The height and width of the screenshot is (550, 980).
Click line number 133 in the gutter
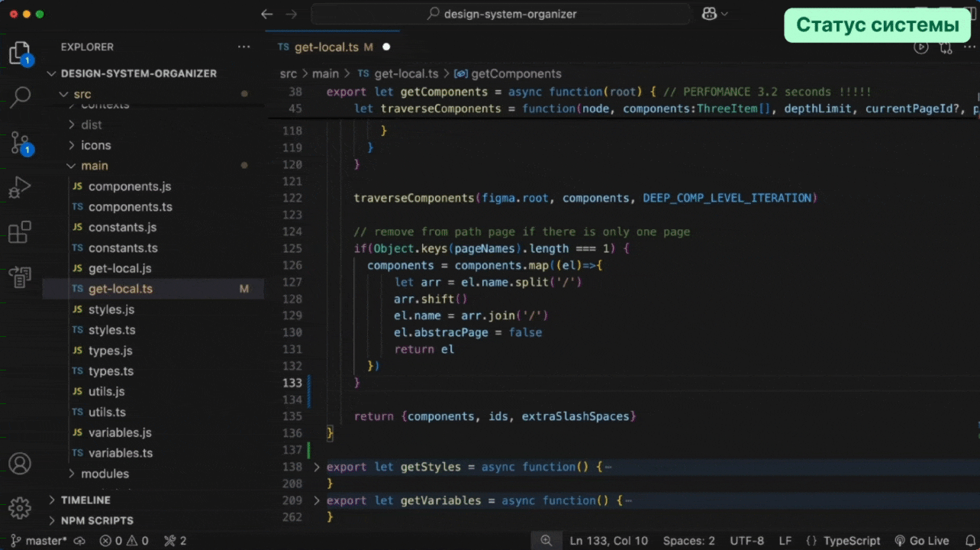(292, 383)
